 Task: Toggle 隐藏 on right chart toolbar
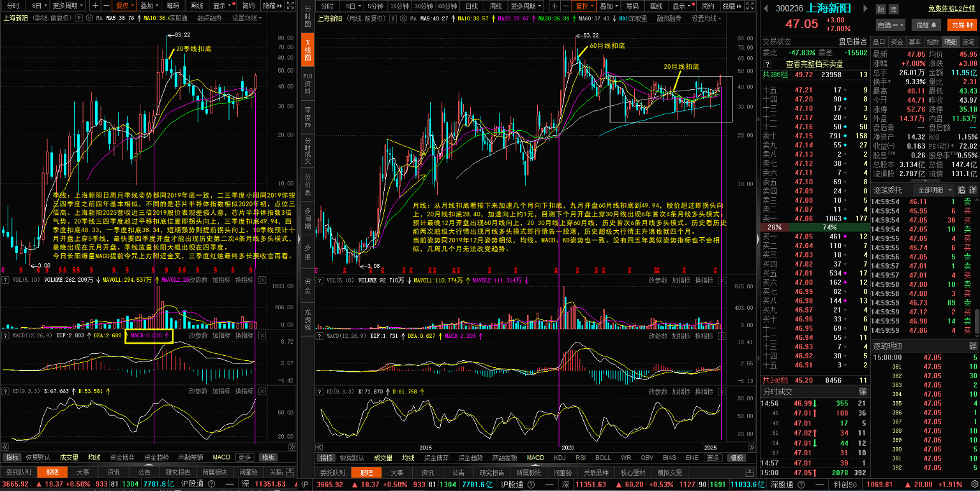click(732, 6)
